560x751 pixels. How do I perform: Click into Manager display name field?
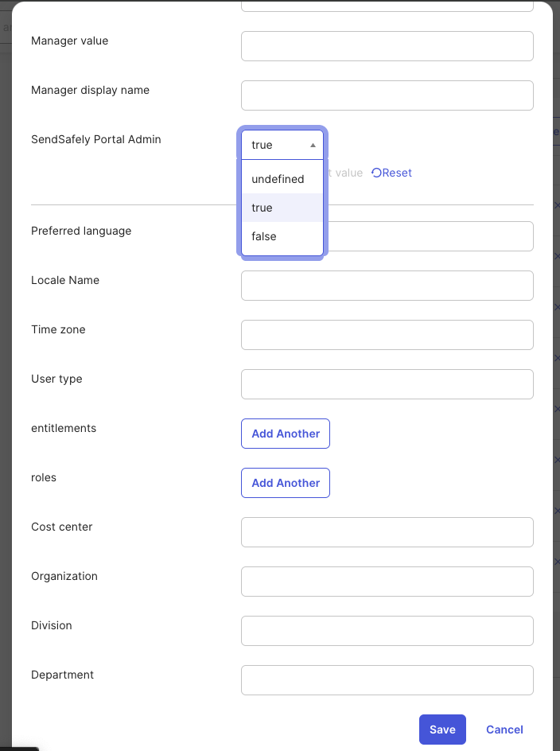click(387, 95)
